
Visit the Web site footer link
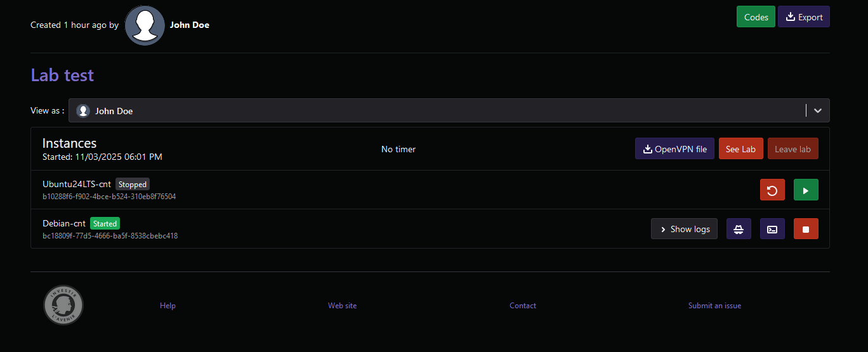point(342,306)
